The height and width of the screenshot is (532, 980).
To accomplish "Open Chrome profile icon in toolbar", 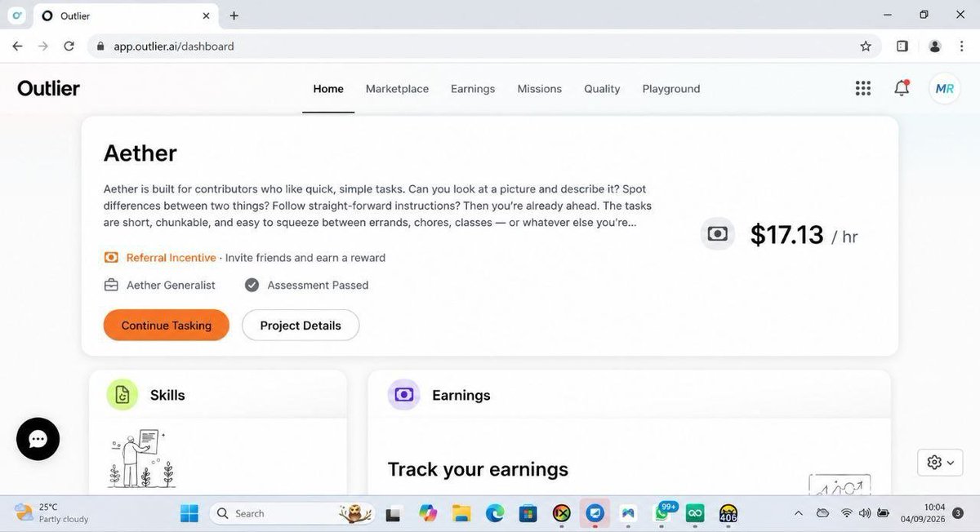I will (935, 47).
